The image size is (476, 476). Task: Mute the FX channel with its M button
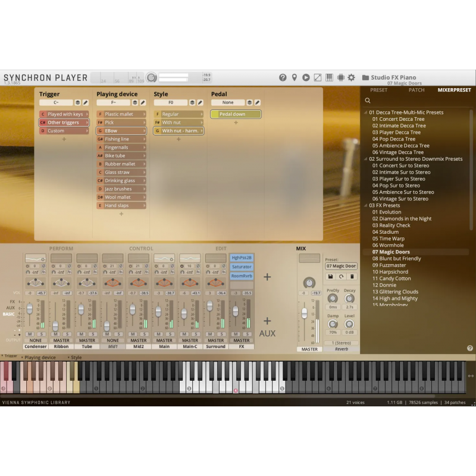(x=236, y=334)
